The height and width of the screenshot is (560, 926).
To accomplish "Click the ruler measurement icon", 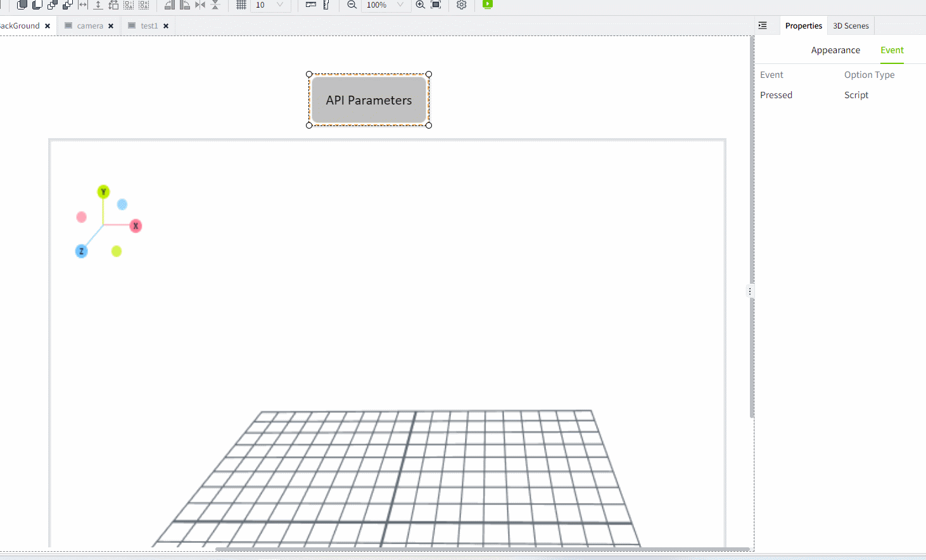I will point(310,5).
